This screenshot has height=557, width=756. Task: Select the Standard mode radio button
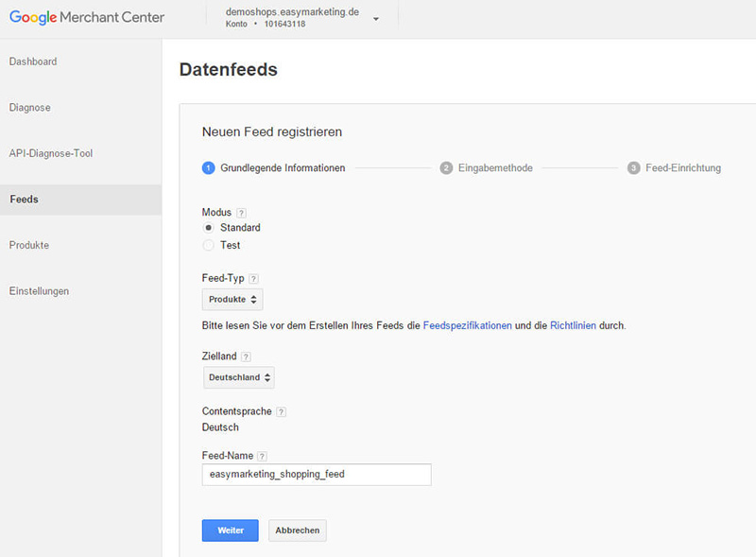[209, 228]
